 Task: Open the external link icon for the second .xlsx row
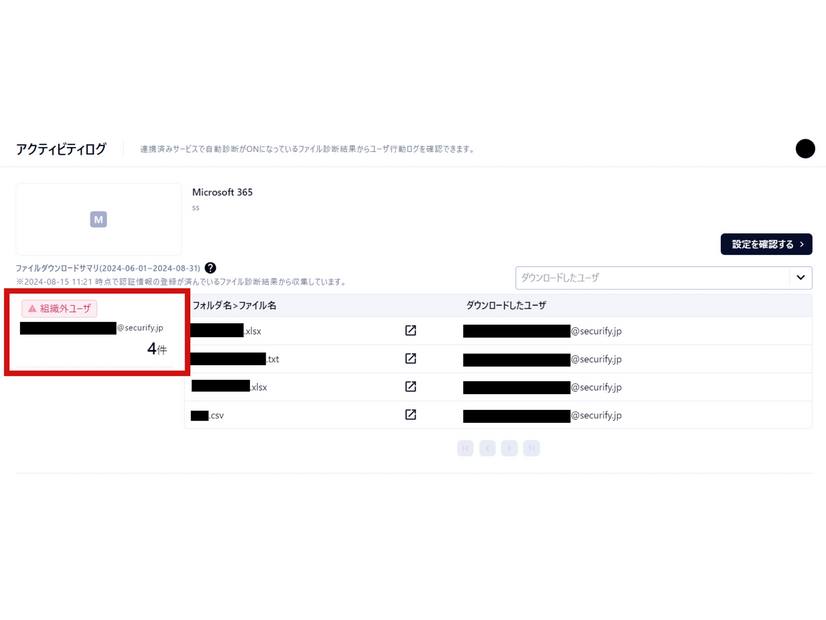(410, 386)
